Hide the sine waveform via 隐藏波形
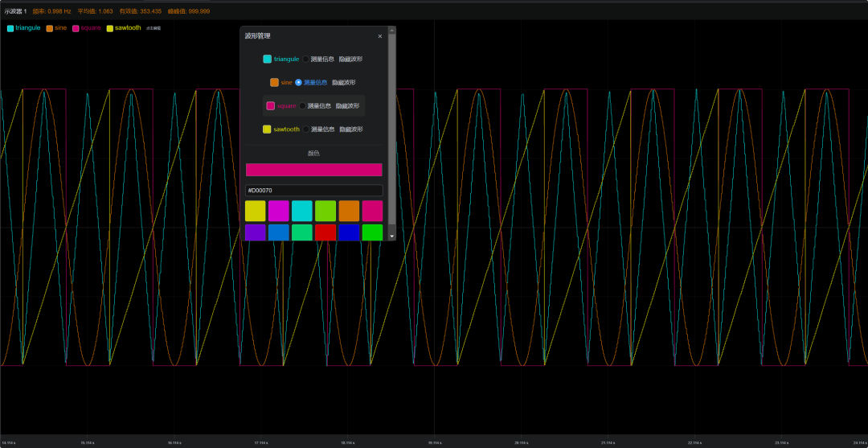868x448 pixels. (344, 83)
